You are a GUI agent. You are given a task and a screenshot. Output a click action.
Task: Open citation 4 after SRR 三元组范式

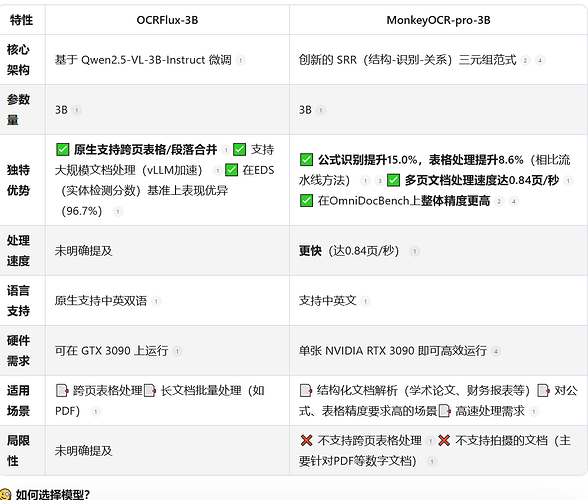540,60
